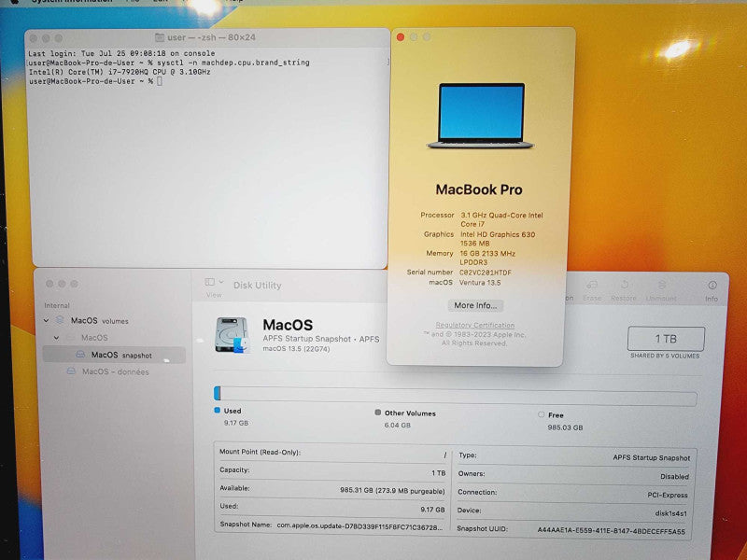Click the Snapshot UUID value

612,530
